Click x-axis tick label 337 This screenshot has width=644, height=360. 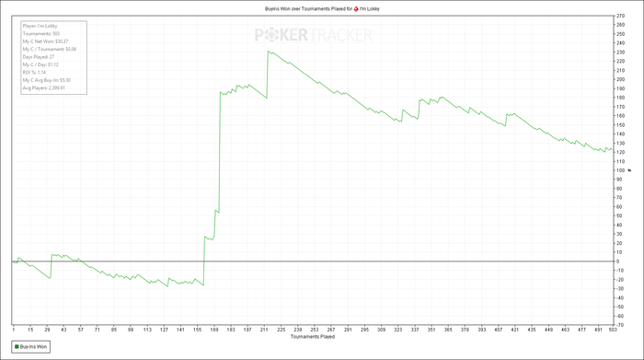(x=414, y=330)
